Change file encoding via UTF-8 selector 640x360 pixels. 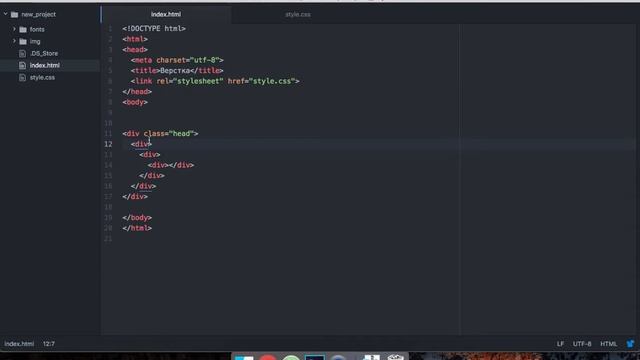pyautogui.click(x=582, y=344)
